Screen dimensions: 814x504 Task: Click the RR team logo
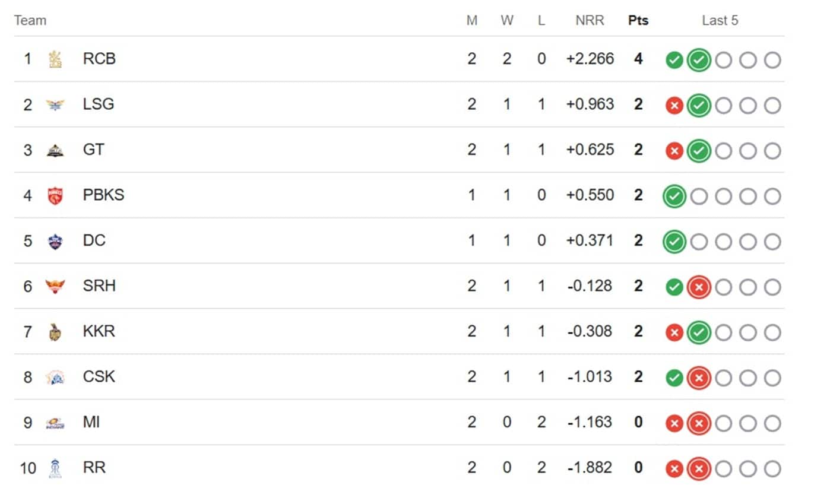55,468
